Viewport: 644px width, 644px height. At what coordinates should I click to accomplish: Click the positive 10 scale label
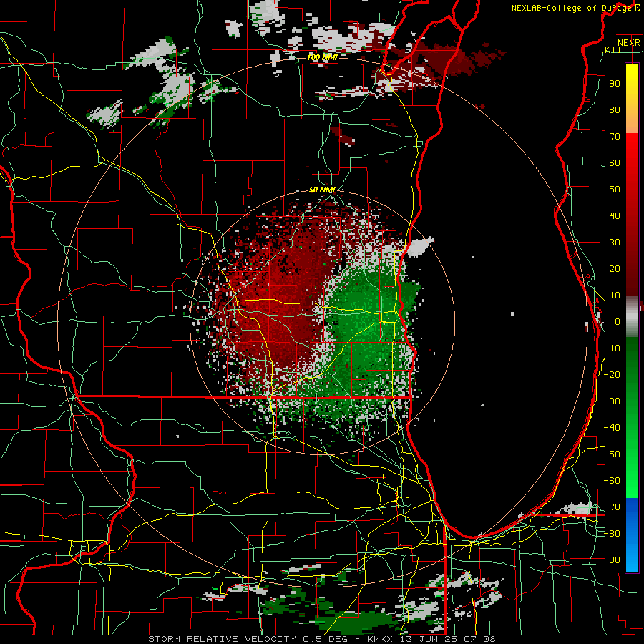pyautogui.click(x=615, y=296)
